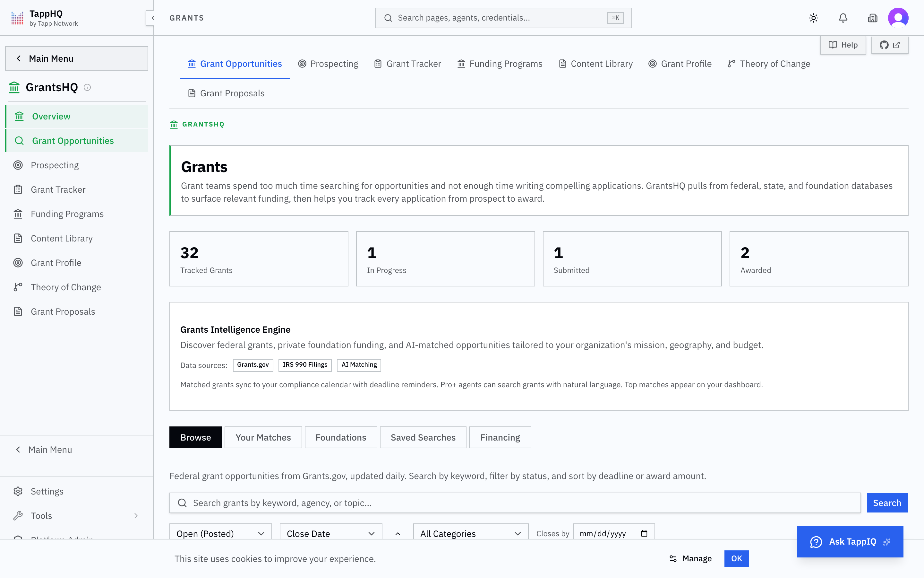Viewport: 924px width, 578px height.
Task: Click the Content Library document icon in sidebar
Action: pos(18,239)
